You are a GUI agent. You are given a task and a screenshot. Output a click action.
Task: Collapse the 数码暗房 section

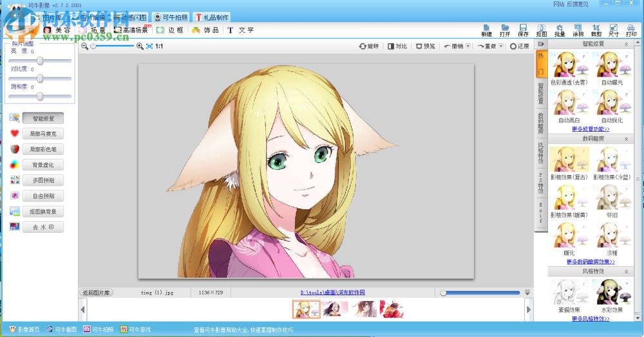point(625,139)
